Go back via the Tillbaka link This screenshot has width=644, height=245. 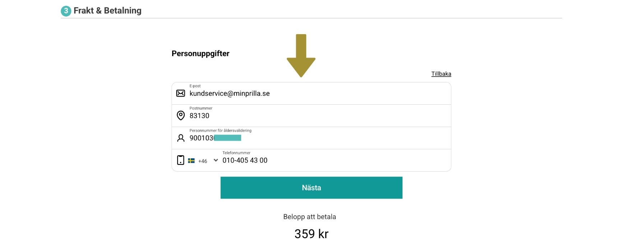[x=441, y=74]
